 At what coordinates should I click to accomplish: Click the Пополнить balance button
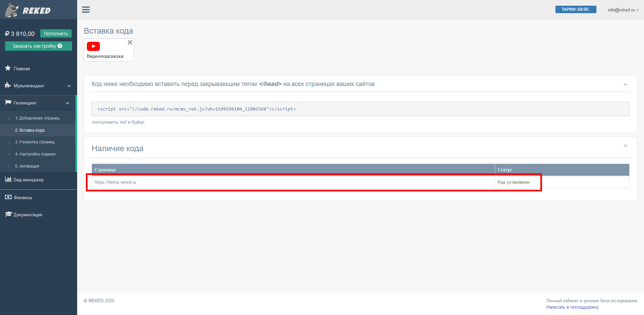(56, 34)
